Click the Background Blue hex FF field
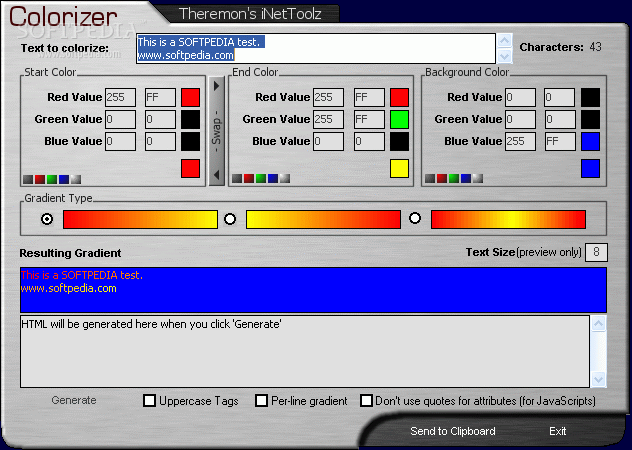Image resolution: width=632 pixels, height=450 pixels. tap(560, 142)
